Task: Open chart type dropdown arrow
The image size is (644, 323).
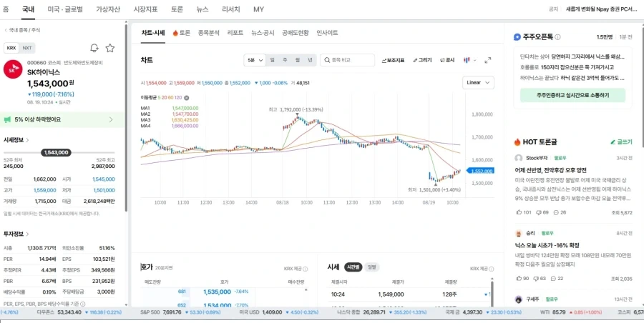Action: [x=475, y=60]
